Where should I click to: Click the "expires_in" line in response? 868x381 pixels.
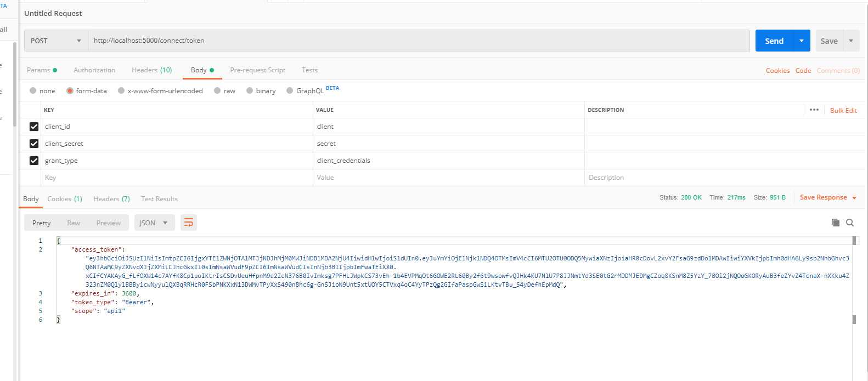(105, 293)
